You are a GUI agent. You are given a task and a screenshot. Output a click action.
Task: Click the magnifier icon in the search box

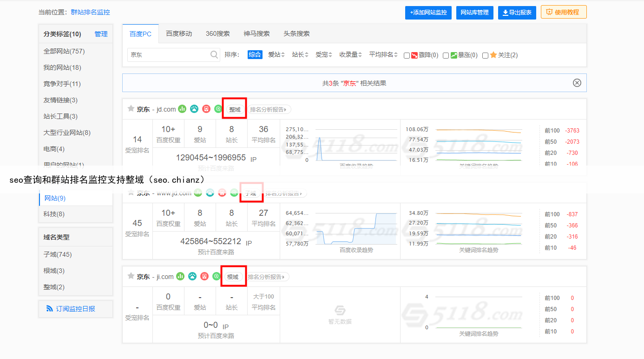(x=214, y=55)
